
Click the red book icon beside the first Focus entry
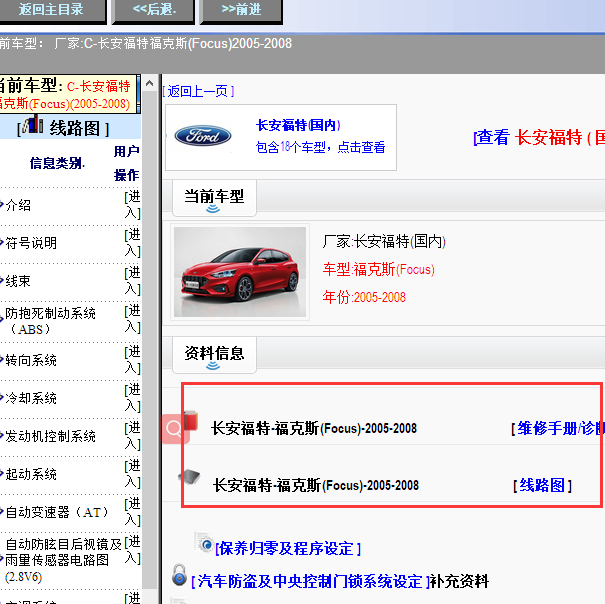[191, 420]
